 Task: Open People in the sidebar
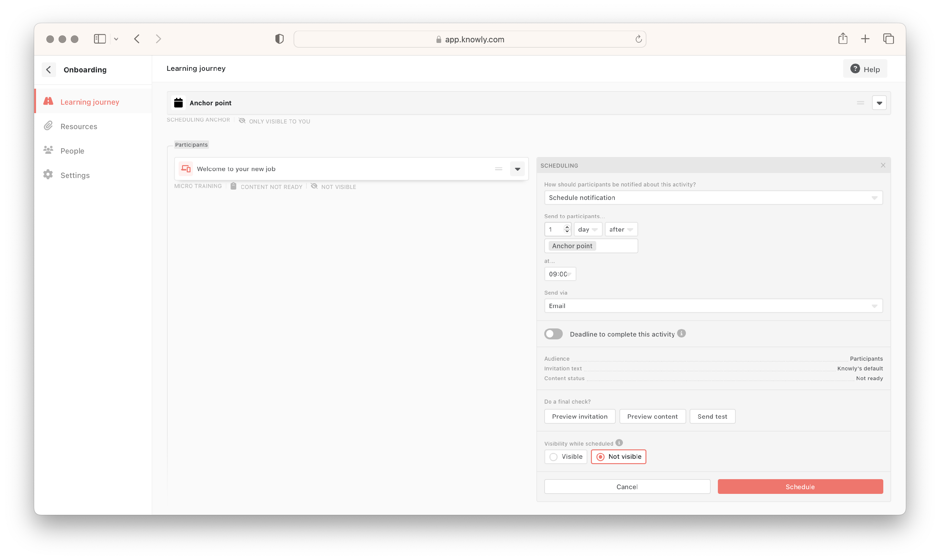pos(93,151)
